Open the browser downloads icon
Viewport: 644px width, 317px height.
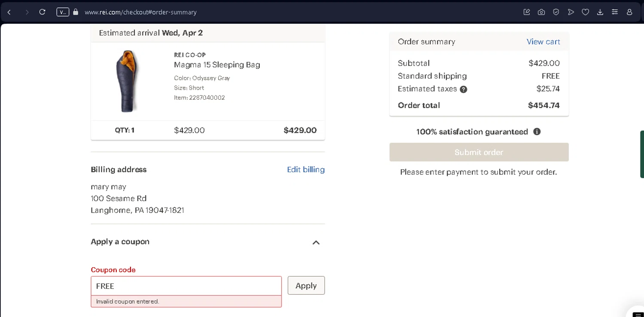[x=600, y=12]
